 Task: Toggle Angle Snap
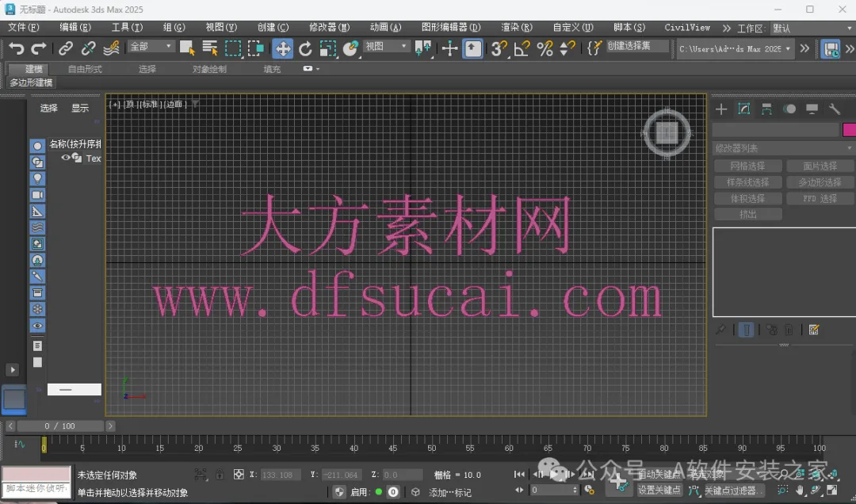(522, 48)
